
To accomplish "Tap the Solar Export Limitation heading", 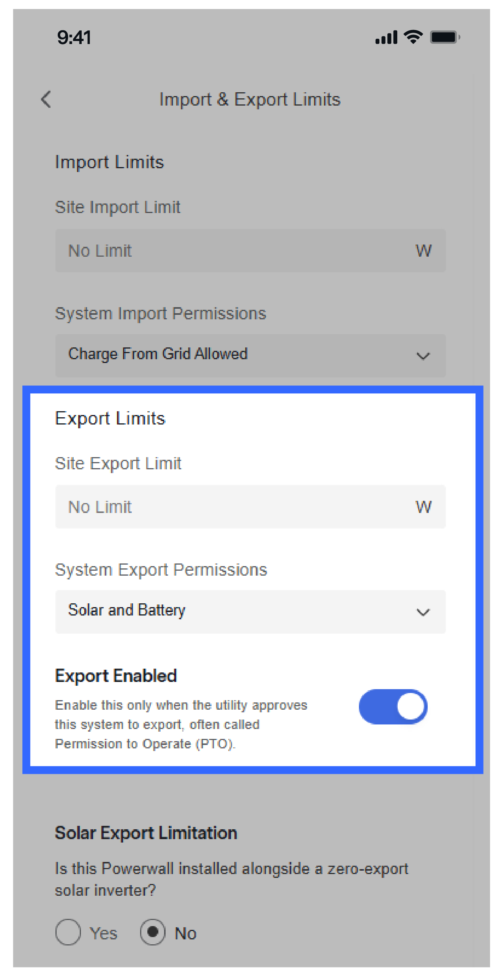I will [146, 833].
